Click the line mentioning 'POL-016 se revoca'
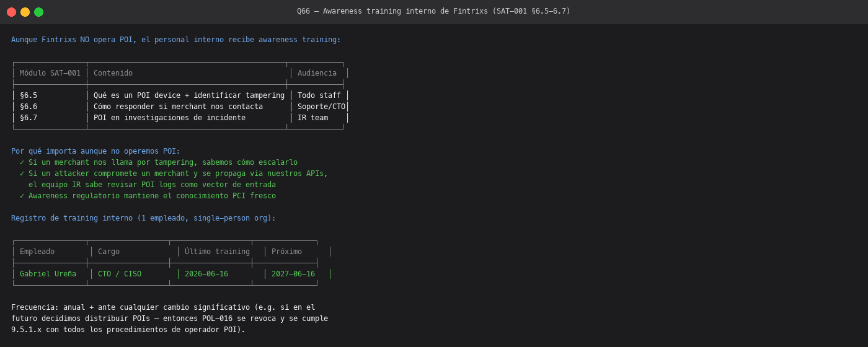This screenshot has width=868, height=347. pyautogui.click(x=169, y=318)
